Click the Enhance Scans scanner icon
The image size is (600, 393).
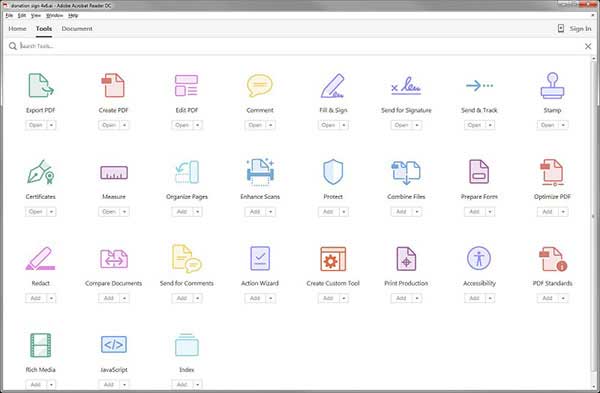(x=260, y=172)
